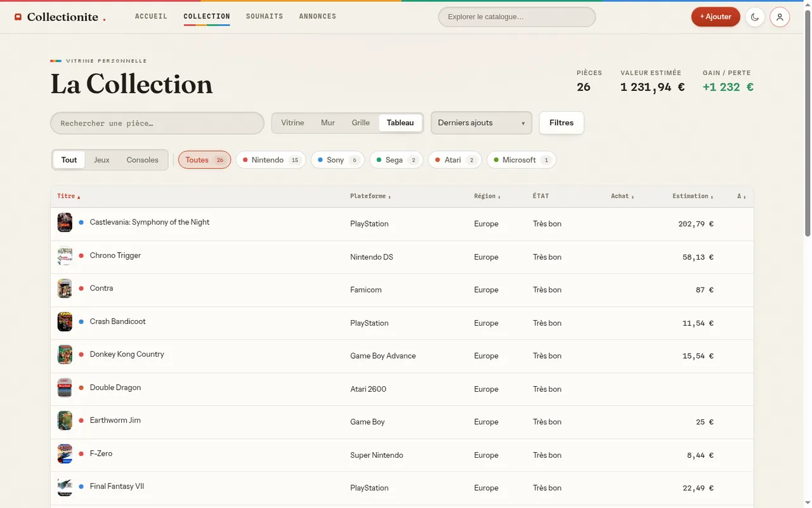Screen dimensions: 812x508
Task: Filter by Microsoft chip
Action: pyautogui.click(x=521, y=160)
